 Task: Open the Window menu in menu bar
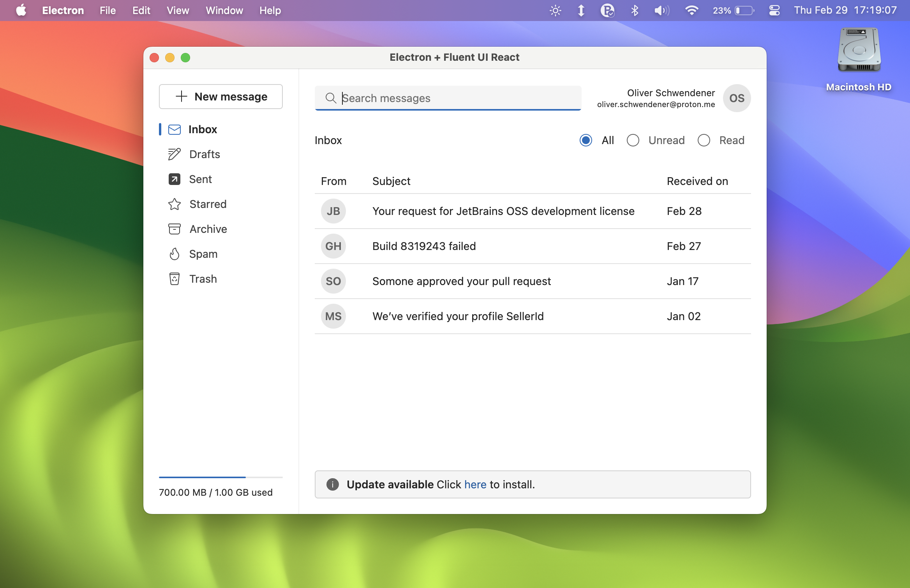pyautogui.click(x=224, y=11)
